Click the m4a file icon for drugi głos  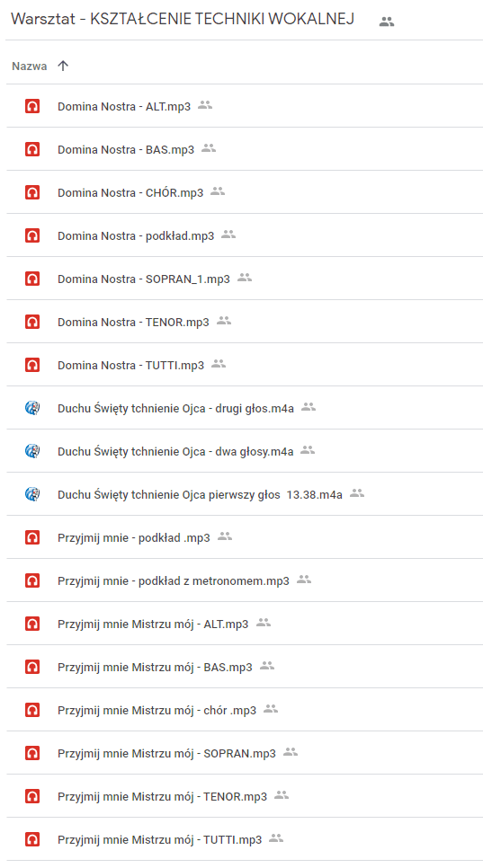pos(32,408)
